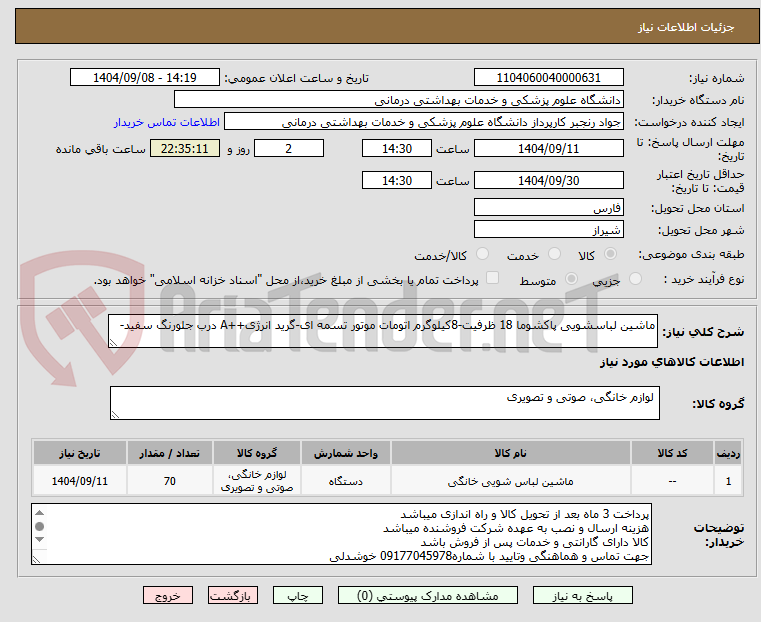
Task: Click the کد کالا column header
Action: [672, 453]
